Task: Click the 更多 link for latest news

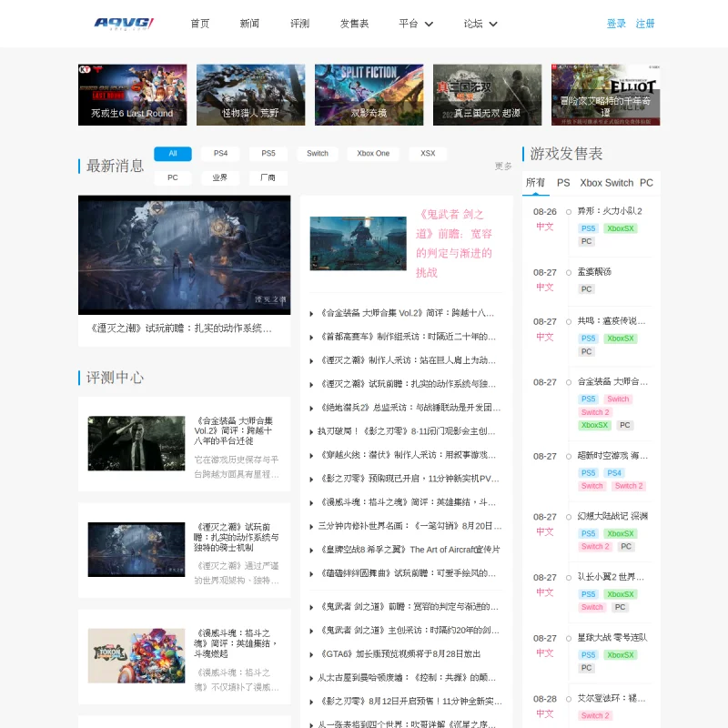Action: (503, 166)
